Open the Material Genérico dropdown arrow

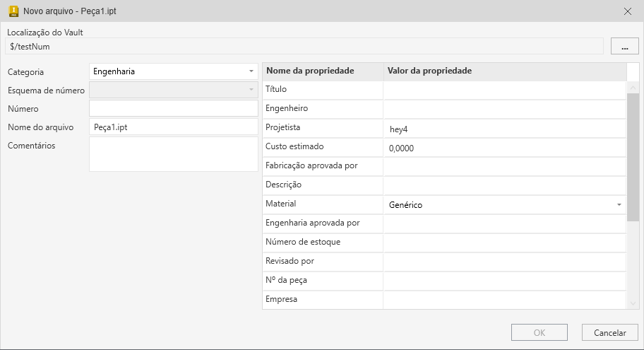(x=619, y=205)
